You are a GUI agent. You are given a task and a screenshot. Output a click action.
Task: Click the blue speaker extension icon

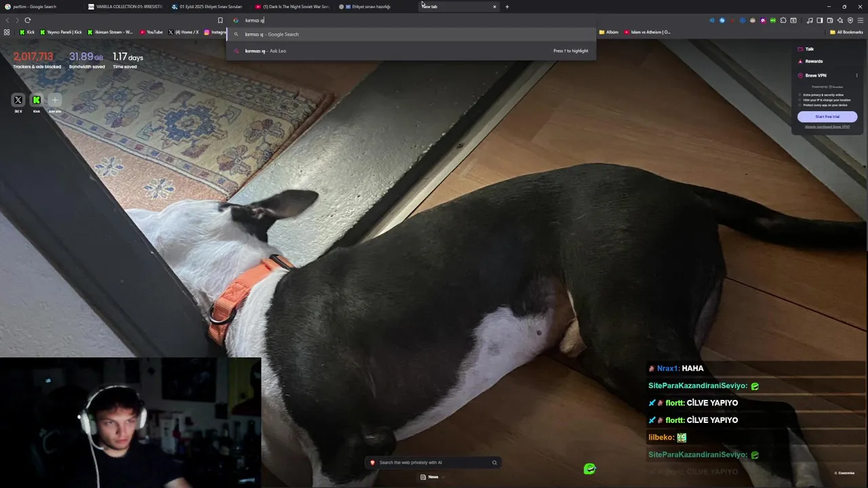point(711,20)
